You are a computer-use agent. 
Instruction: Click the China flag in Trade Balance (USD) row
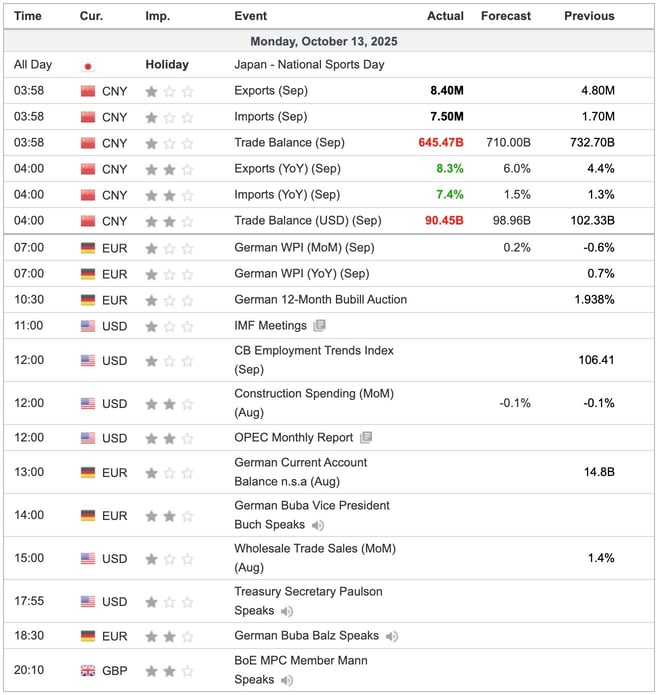[x=88, y=221]
